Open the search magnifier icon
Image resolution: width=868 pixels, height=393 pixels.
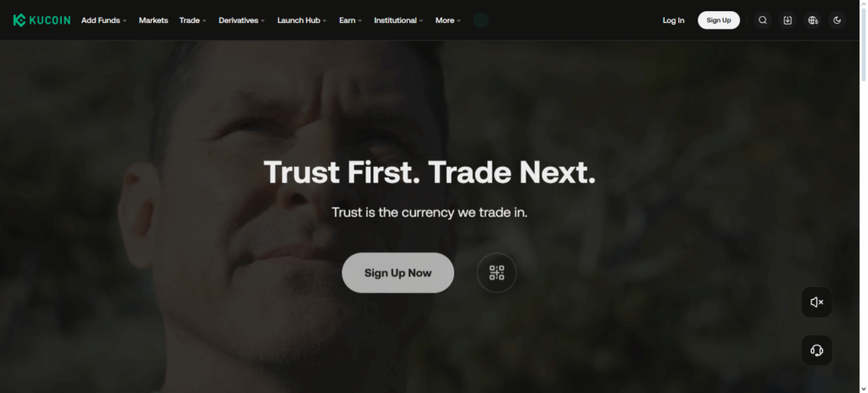point(762,20)
